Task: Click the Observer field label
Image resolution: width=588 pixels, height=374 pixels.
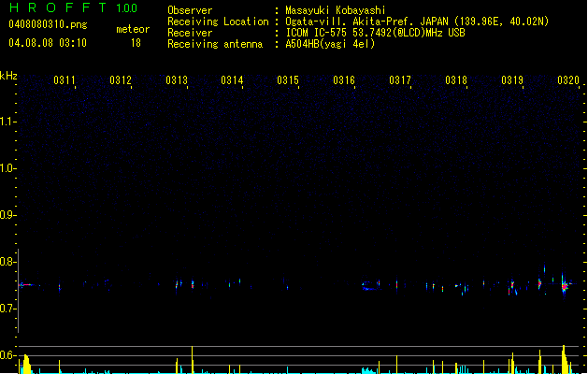Action: point(190,10)
